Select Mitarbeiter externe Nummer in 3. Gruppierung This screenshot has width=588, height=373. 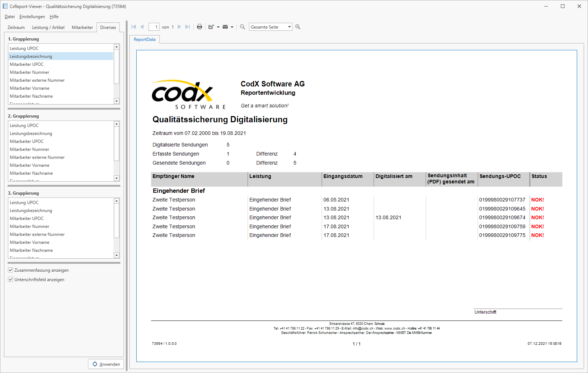(x=61, y=234)
